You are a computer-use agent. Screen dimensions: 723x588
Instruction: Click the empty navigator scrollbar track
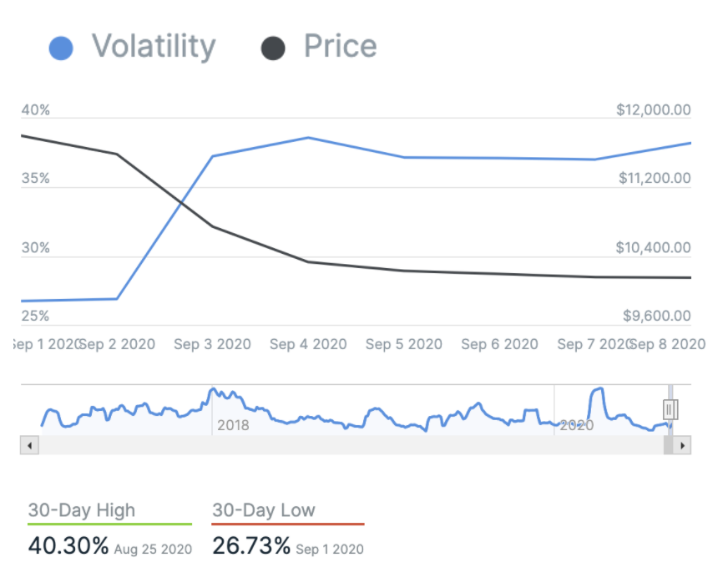click(x=334, y=446)
